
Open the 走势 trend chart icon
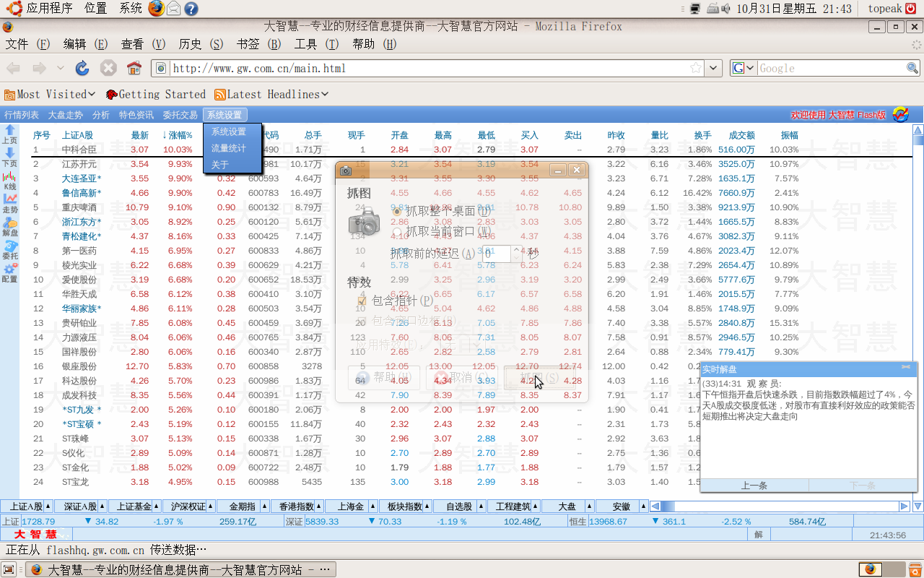(x=10, y=199)
